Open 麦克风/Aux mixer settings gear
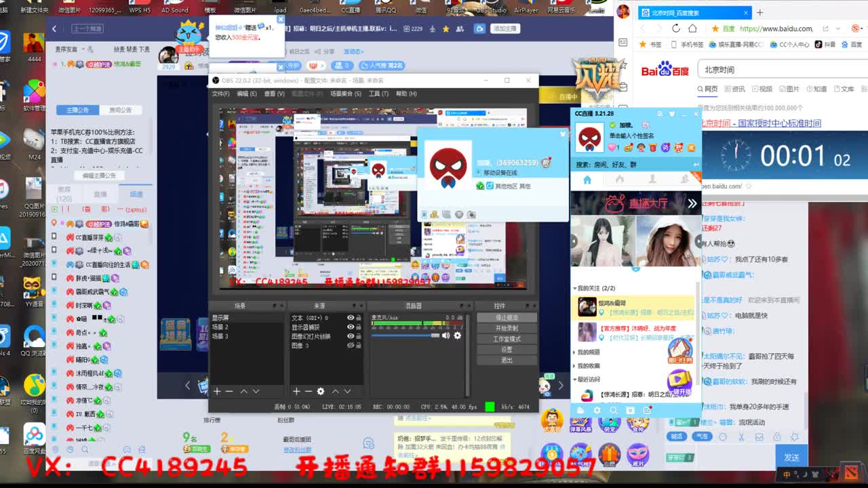Viewport: 868px width, 488px height. (x=457, y=335)
